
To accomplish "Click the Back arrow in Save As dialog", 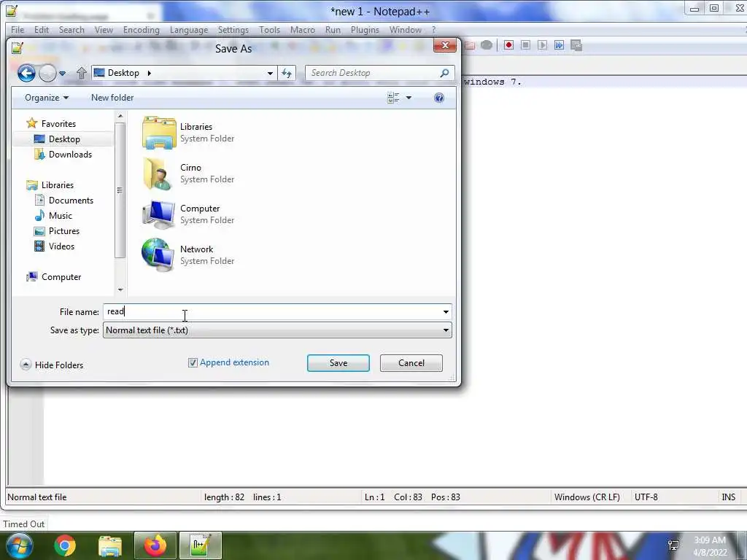I will pos(27,73).
